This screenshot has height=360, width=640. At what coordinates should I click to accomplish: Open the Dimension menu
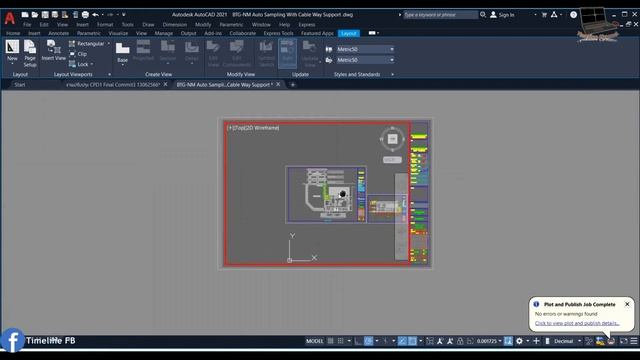point(175,24)
